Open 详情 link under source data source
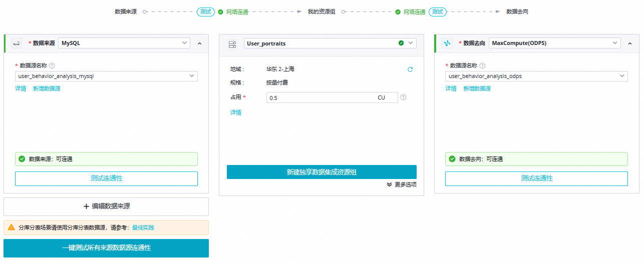Image resolution: width=644 pixels, height=263 pixels. [x=21, y=88]
